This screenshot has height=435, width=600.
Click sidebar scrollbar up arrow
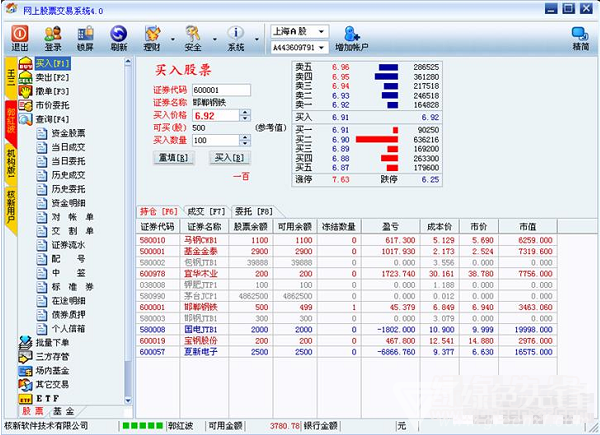pos(128,62)
